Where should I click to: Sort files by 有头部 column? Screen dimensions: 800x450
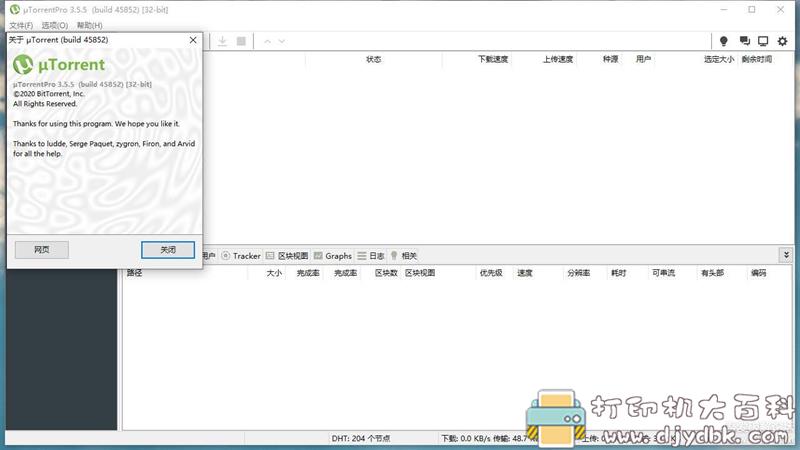(712, 273)
